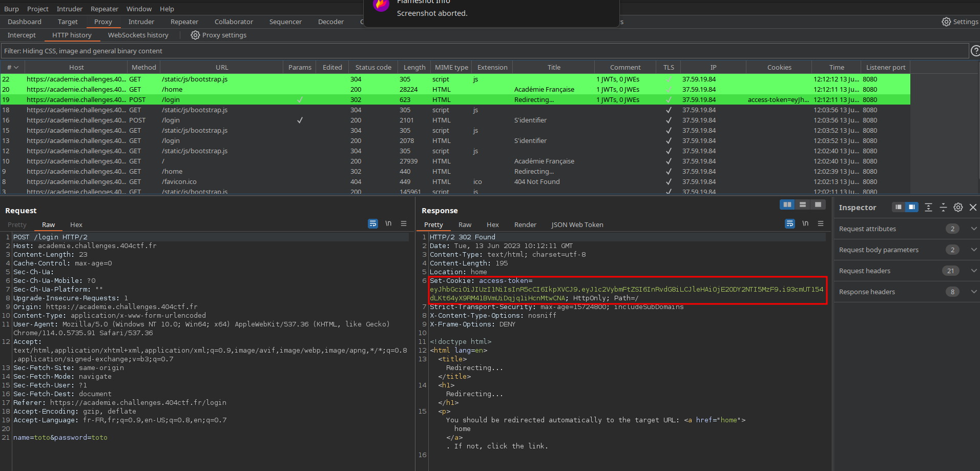
Task: Expand all Inspector sections icon
Action: [x=928, y=207]
